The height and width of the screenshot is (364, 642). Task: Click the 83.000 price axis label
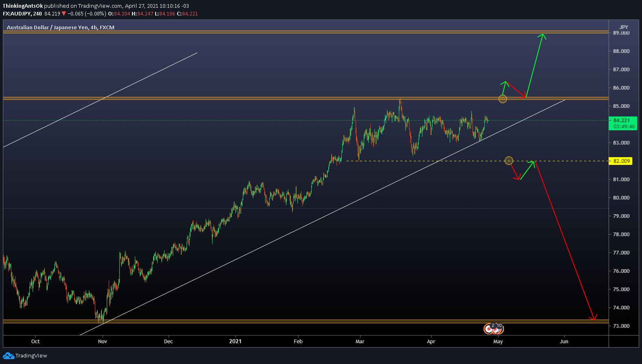(621, 143)
